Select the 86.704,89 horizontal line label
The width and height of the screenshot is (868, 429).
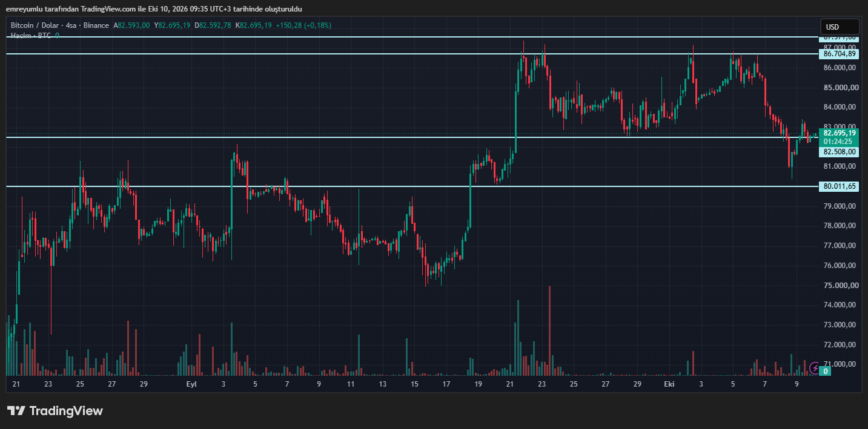[839, 54]
